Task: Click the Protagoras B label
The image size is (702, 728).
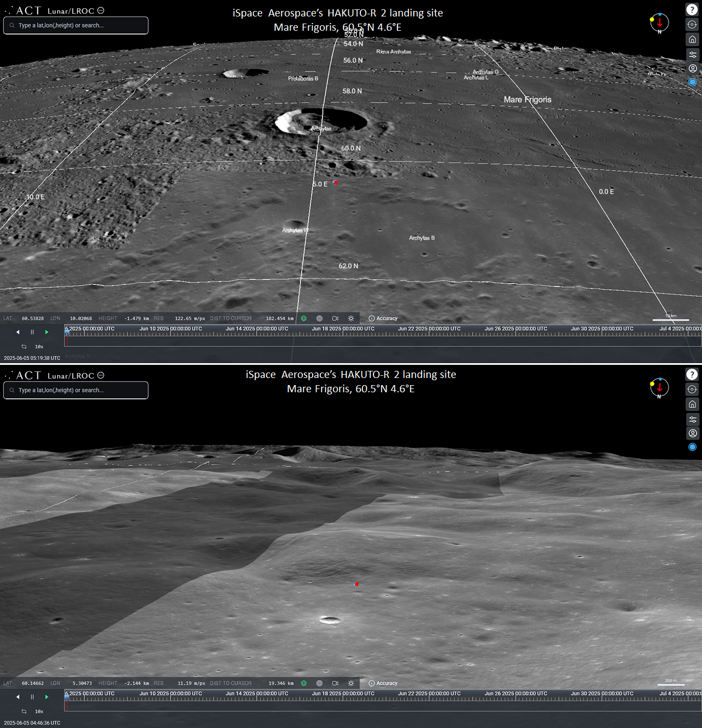Action: (x=303, y=78)
